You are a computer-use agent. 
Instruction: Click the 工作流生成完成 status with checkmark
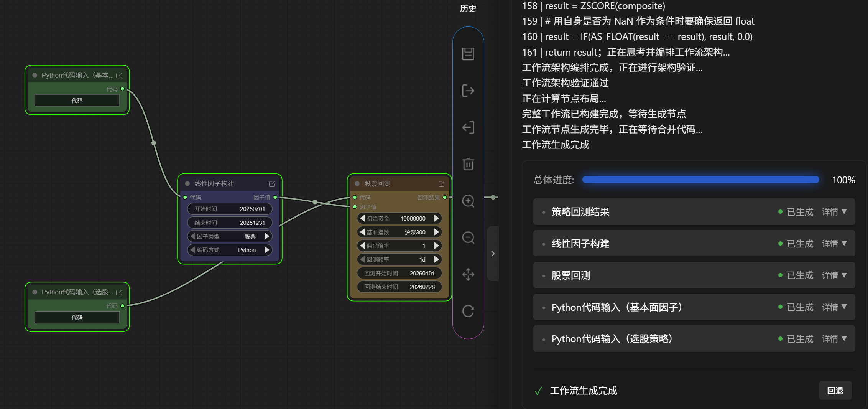tap(576, 391)
